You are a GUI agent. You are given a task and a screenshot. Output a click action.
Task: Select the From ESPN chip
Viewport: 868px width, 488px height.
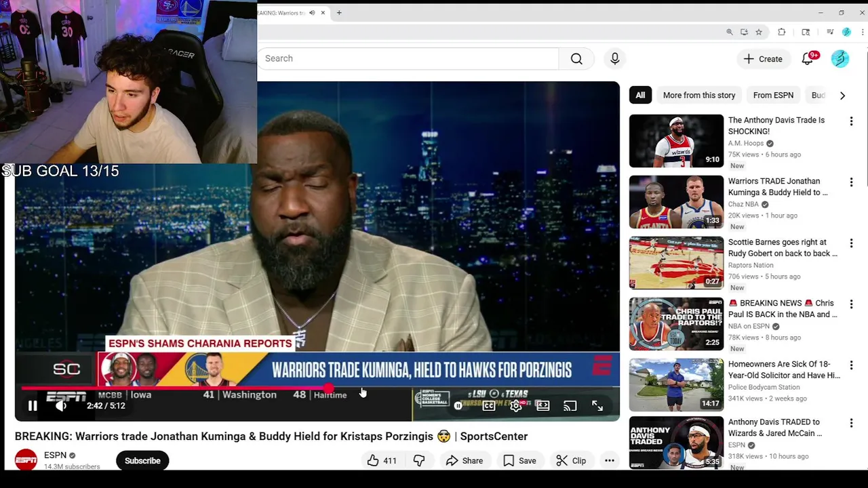(x=773, y=96)
